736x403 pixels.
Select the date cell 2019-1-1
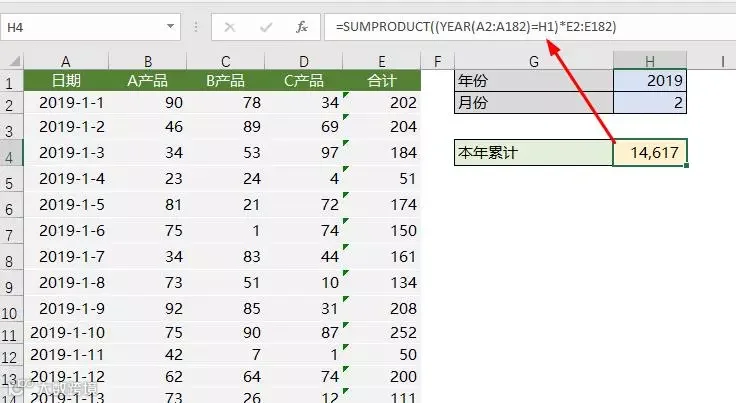pos(66,103)
